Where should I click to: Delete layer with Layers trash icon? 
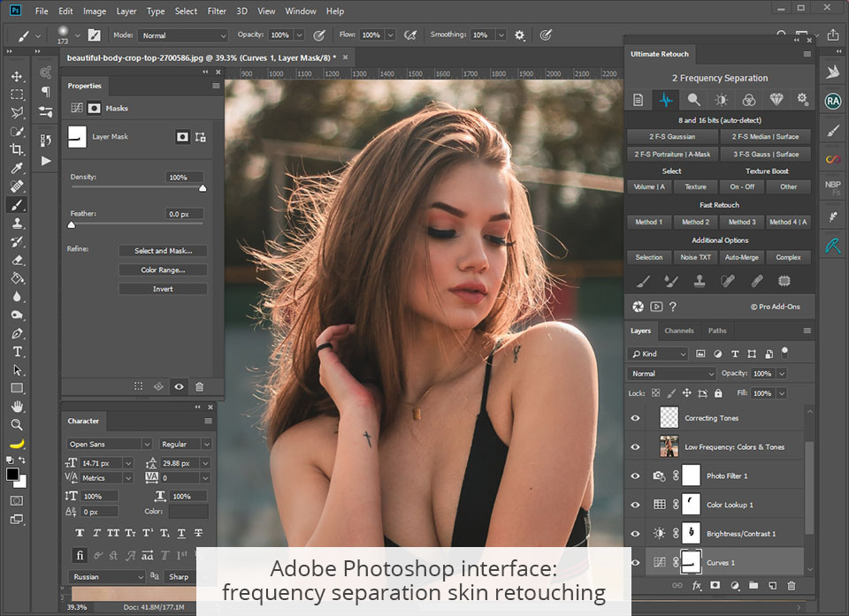(791, 585)
